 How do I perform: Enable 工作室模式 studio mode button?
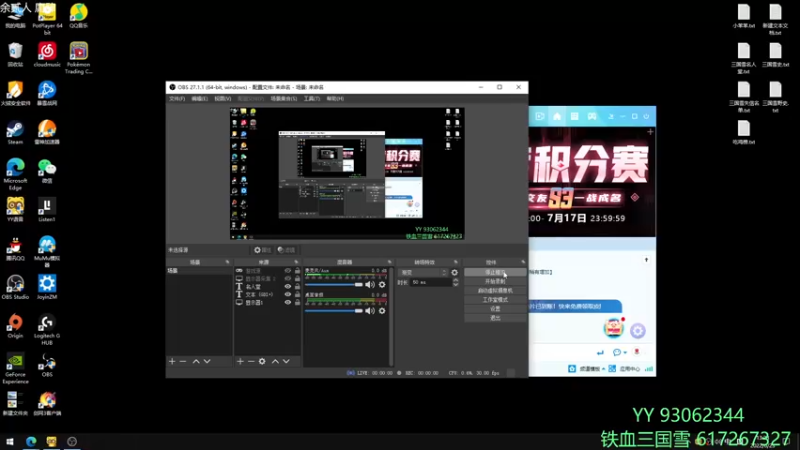coord(495,300)
